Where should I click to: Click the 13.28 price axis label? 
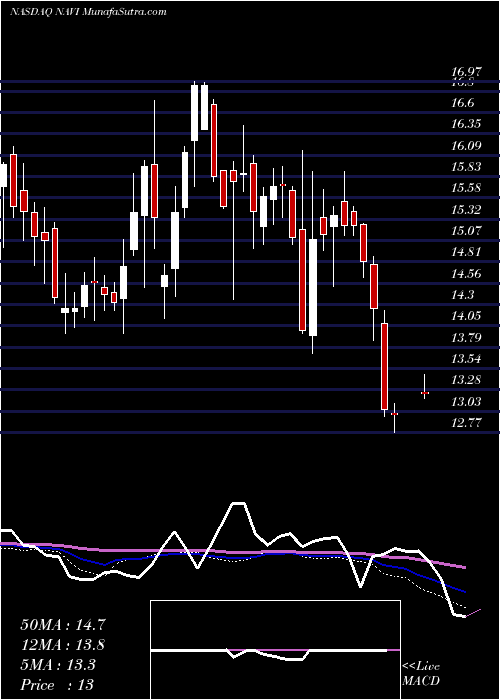[466, 380]
